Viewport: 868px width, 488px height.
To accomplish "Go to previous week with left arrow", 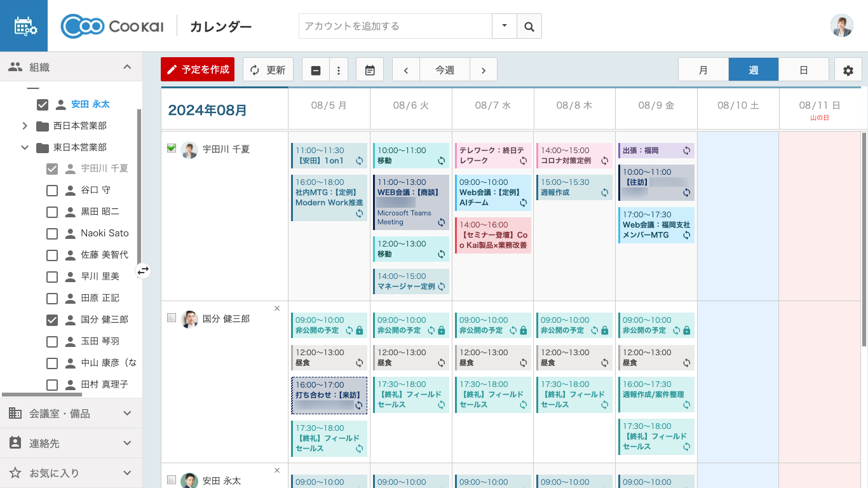I will (406, 70).
